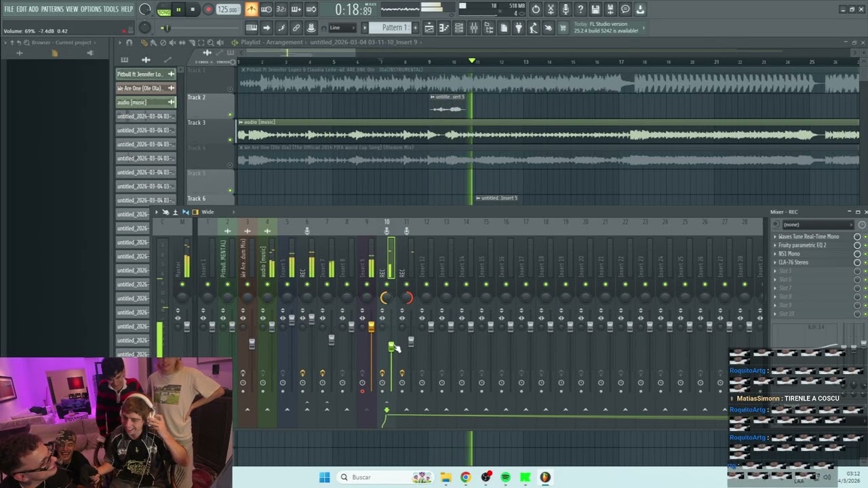This screenshot has height=488, width=868.
Task: Click the download content library icon
Action: pyautogui.click(x=640, y=9)
